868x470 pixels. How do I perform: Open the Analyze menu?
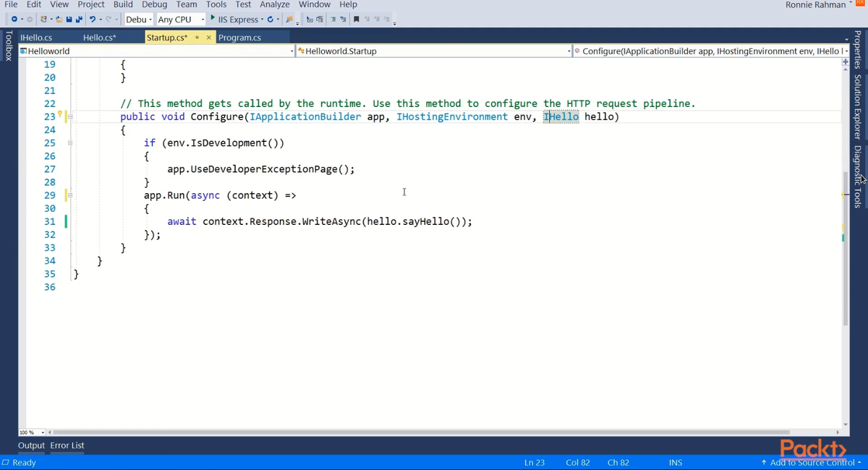(275, 4)
